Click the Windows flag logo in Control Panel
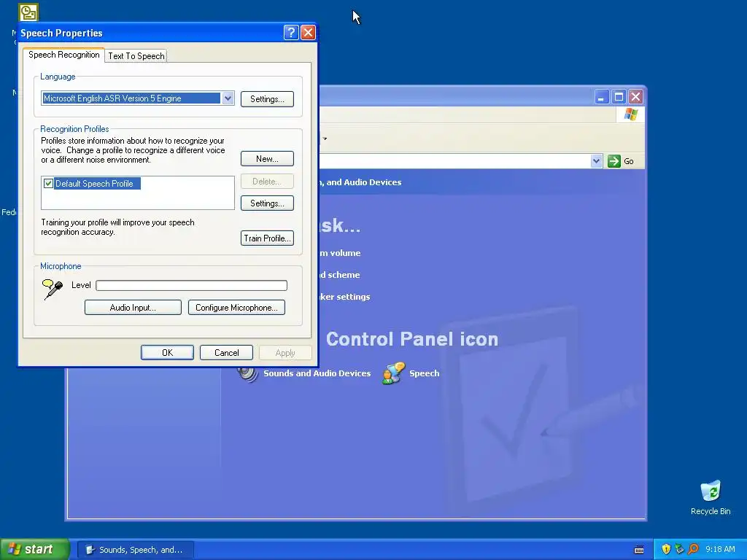 630,114
